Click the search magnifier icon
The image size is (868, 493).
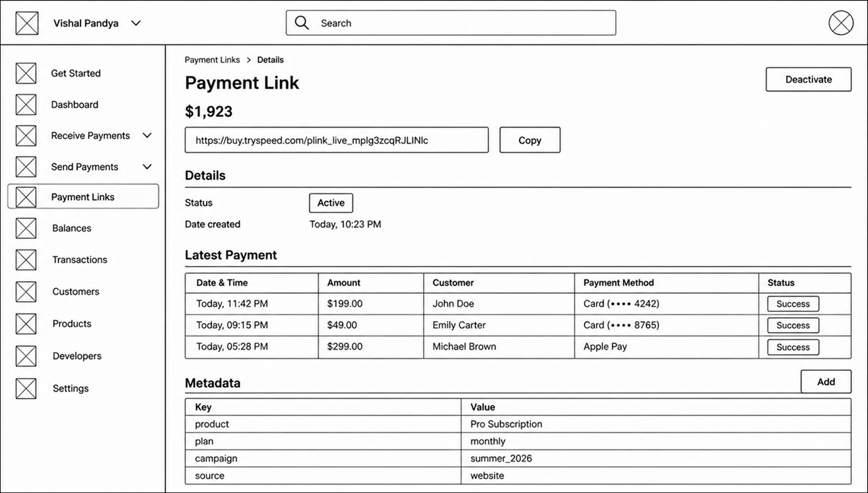point(302,23)
